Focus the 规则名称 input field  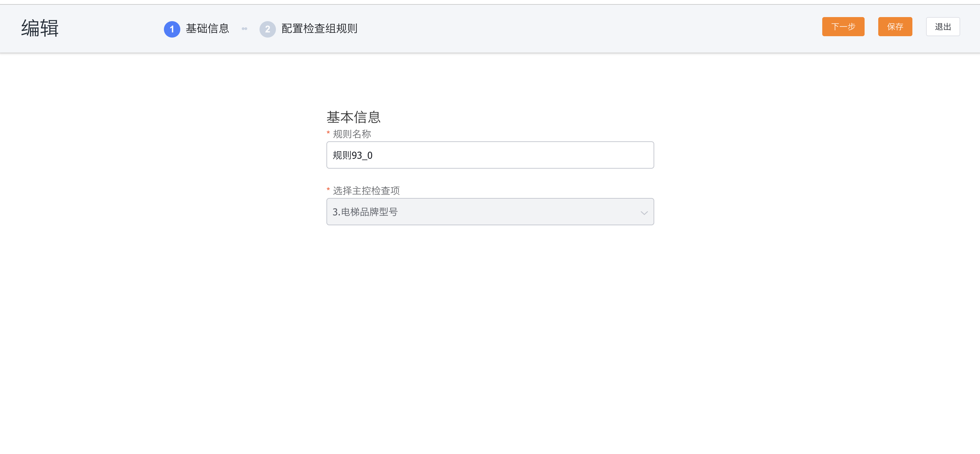pos(490,155)
